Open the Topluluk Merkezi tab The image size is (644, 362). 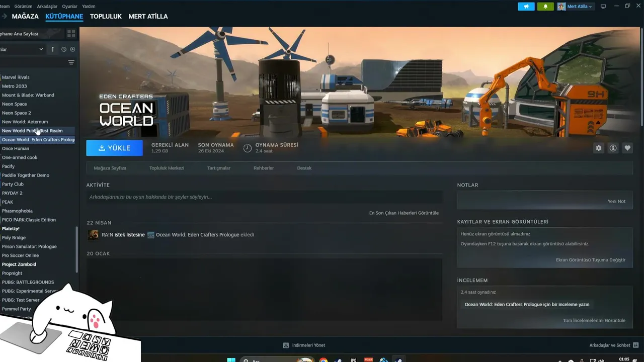[x=167, y=168]
